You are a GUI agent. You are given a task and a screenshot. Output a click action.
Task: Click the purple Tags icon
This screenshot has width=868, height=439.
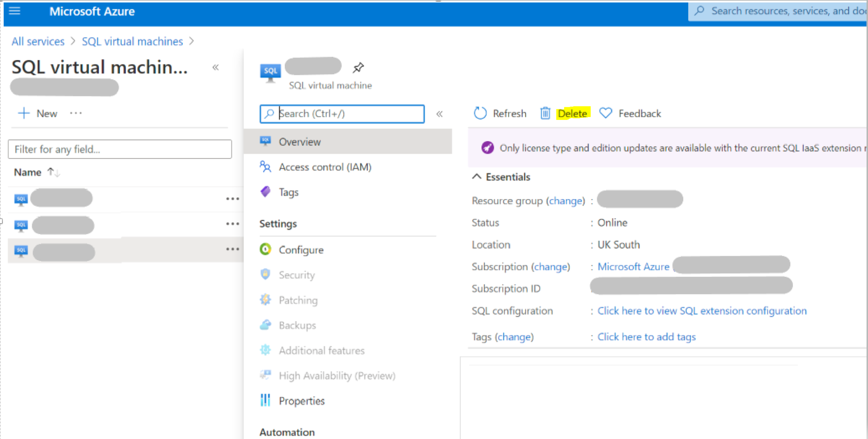point(265,192)
